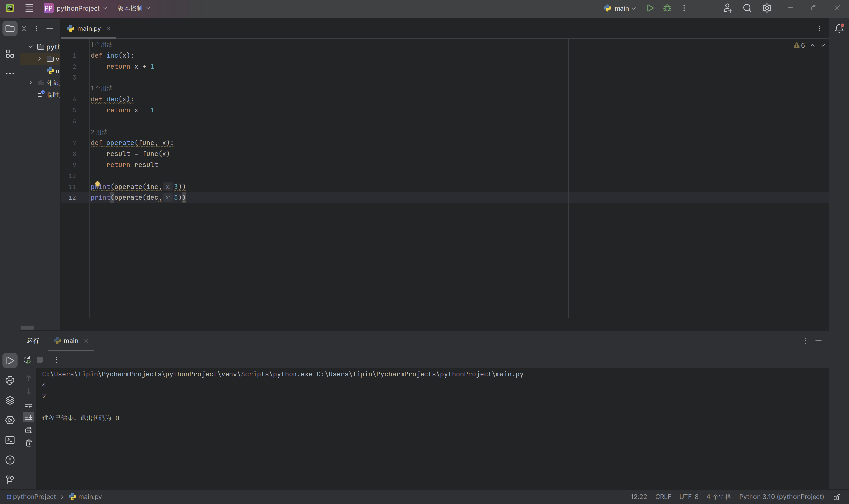Viewport: 849px width, 504px height.
Task: Click the yellow lightbulb quick-fix icon
Action: click(97, 184)
